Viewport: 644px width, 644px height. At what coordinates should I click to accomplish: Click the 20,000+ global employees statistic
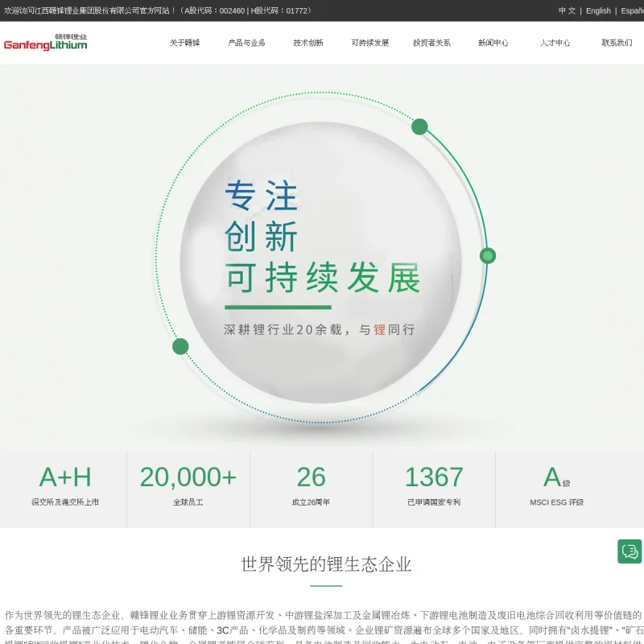(x=188, y=485)
